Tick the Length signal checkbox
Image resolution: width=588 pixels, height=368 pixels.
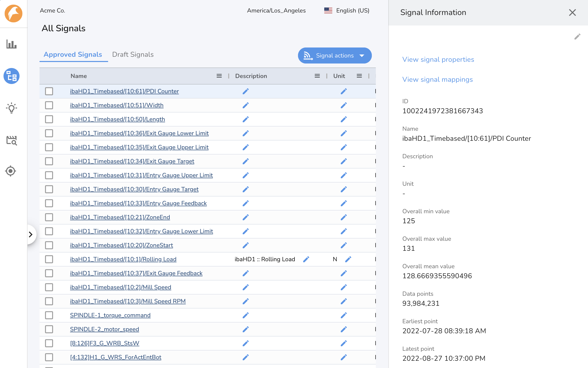pos(49,119)
